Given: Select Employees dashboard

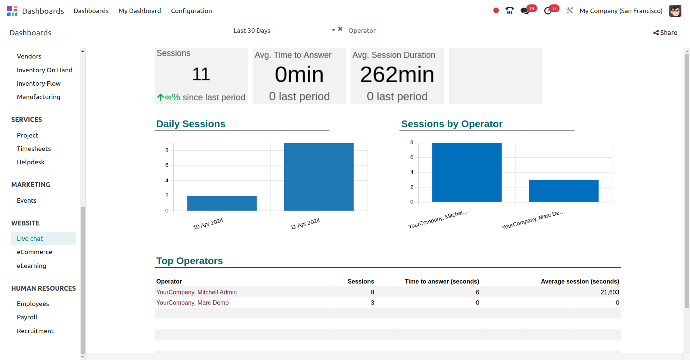Looking at the screenshot, I should click(33, 304).
